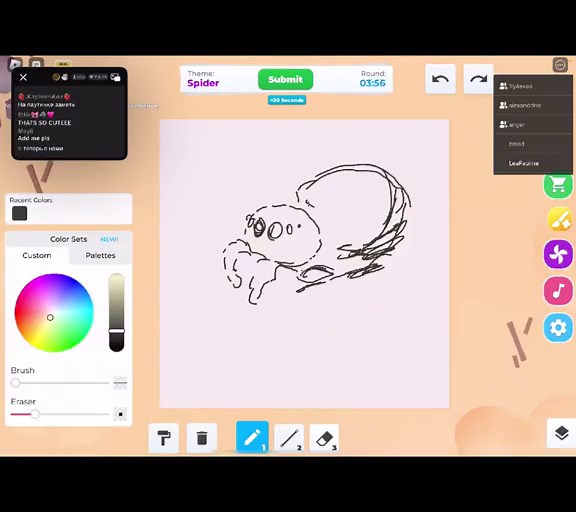Open the purple pinwheel button
576x512 pixels.
point(558,254)
